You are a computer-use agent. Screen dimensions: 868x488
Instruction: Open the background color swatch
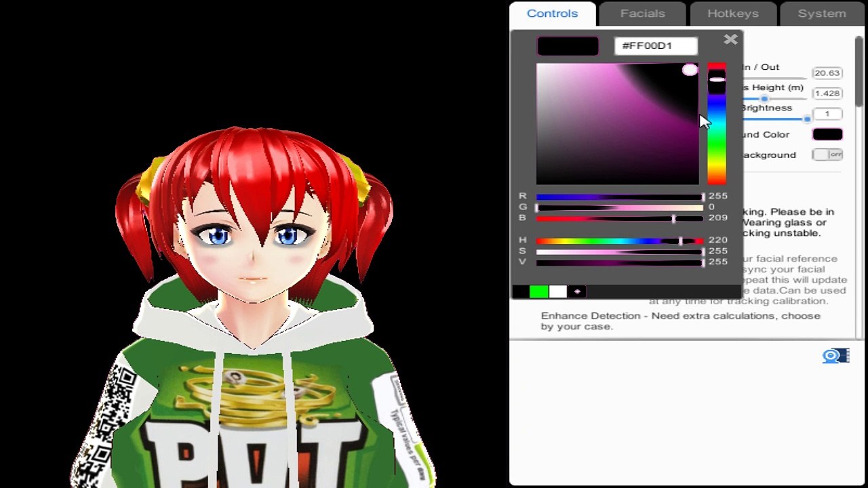pyautogui.click(x=827, y=134)
